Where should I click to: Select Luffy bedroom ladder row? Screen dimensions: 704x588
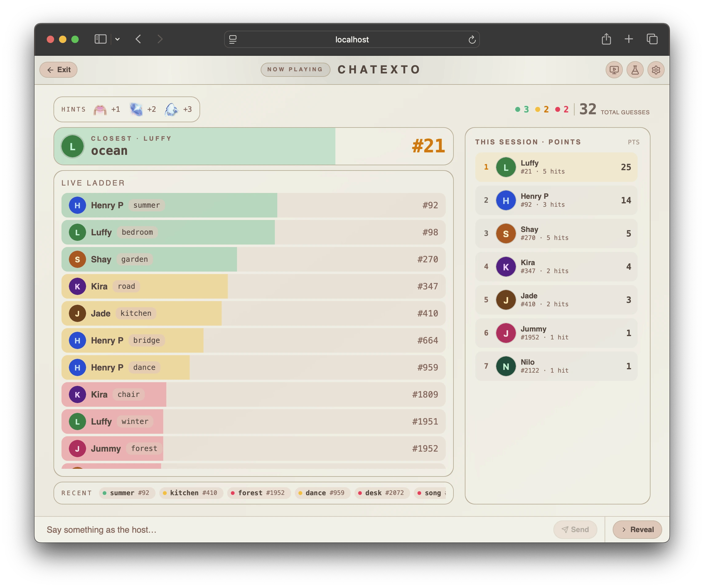253,232
